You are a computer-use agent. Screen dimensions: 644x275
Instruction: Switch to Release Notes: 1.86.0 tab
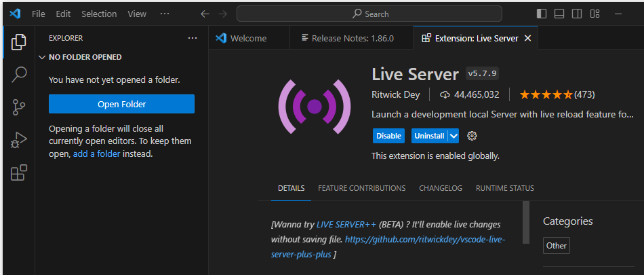tap(352, 38)
